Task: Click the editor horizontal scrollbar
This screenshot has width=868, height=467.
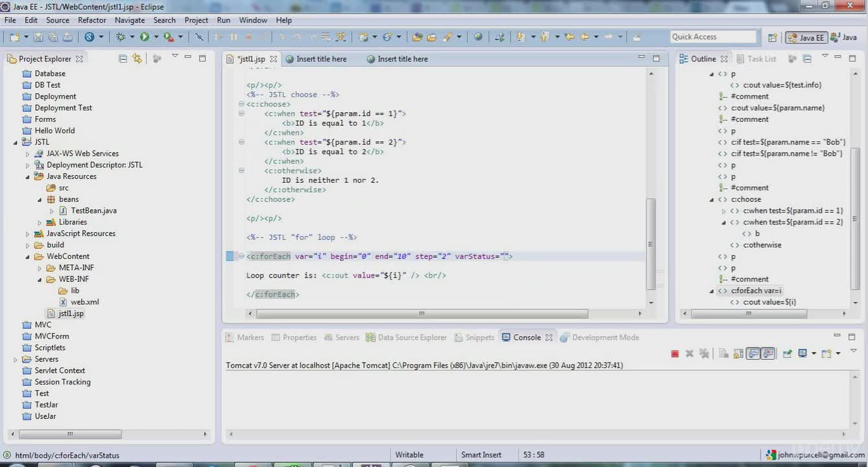Action: [x=422, y=313]
